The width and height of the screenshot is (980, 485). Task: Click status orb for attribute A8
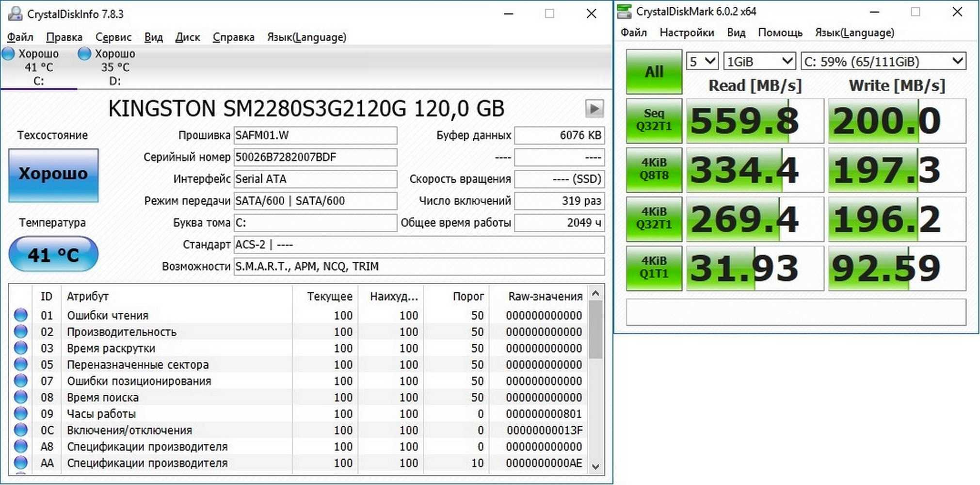[x=21, y=446]
